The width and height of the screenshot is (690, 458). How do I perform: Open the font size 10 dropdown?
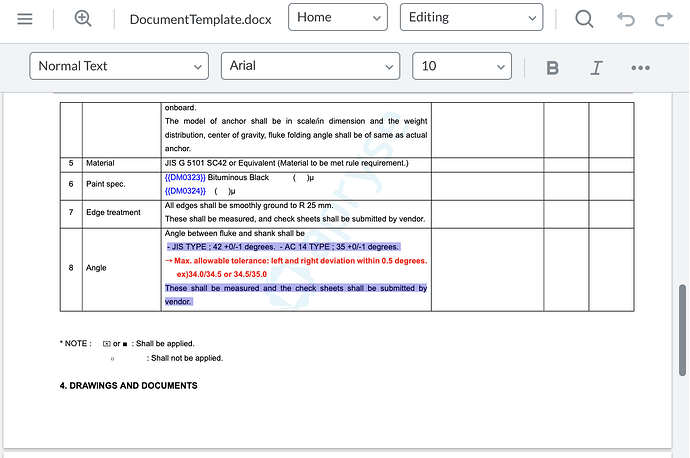tap(461, 66)
